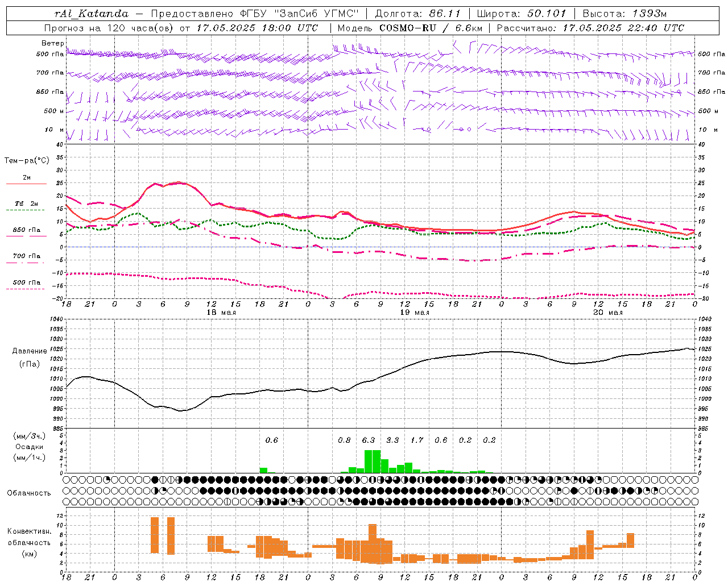Click the Облачность row label
The image size is (728, 582).
click(29, 493)
